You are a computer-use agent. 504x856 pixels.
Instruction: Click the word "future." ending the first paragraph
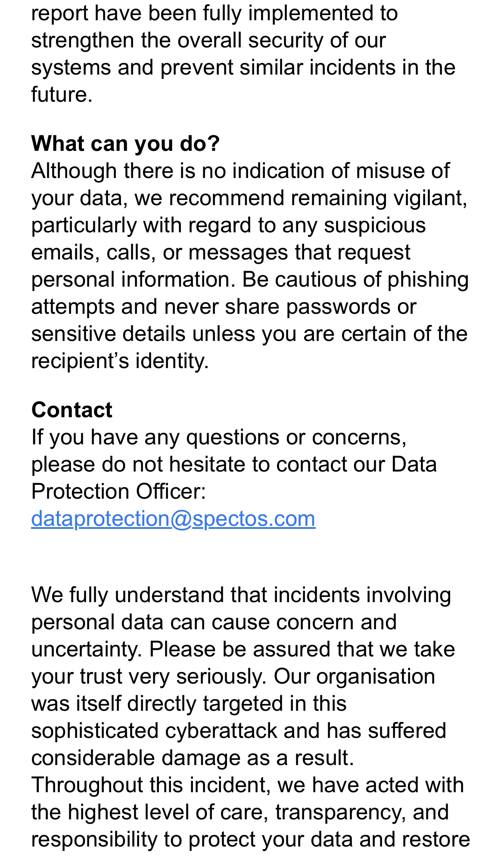62,94
